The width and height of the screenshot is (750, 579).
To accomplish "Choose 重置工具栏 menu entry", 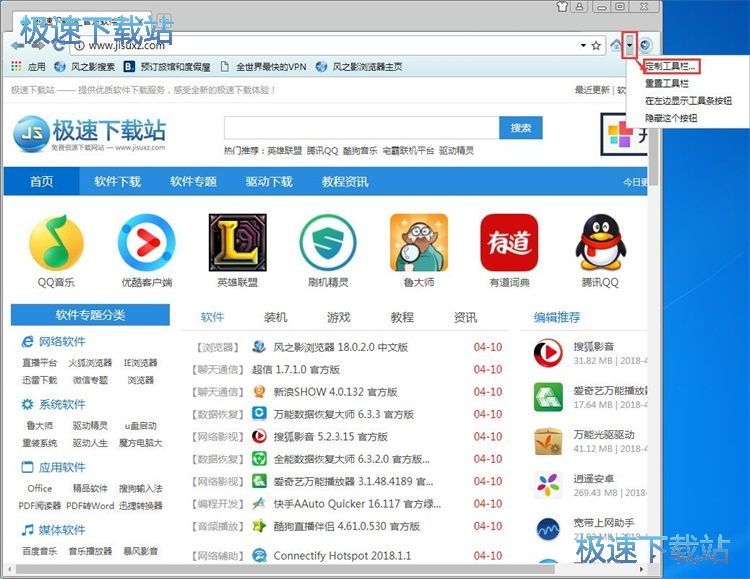I will [666, 84].
